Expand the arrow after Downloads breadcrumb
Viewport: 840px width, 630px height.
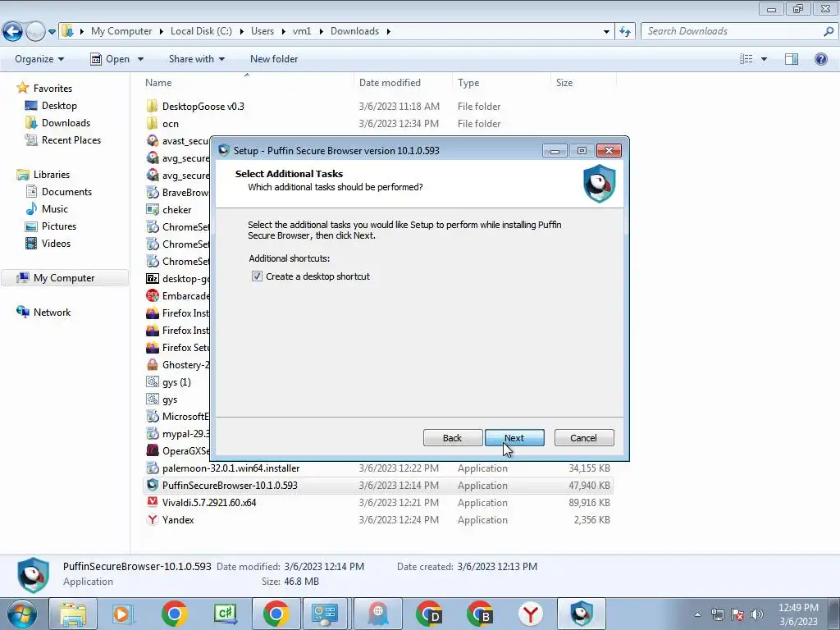point(388,31)
